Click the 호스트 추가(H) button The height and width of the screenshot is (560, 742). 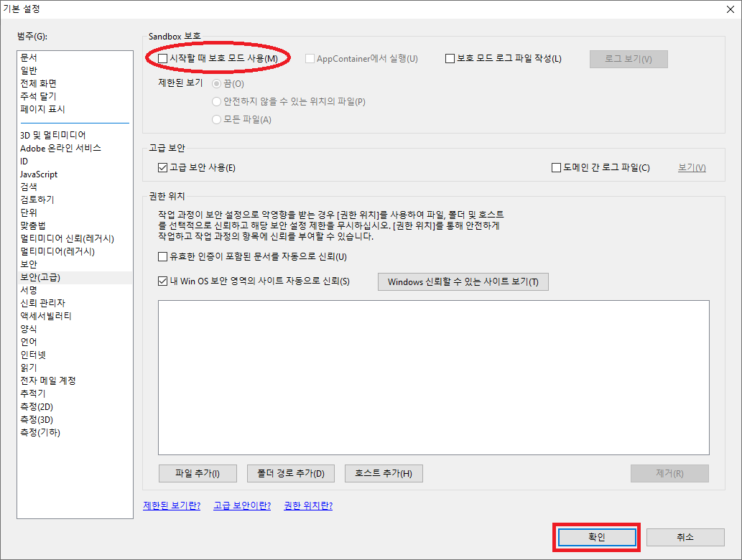click(x=384, y=473)
